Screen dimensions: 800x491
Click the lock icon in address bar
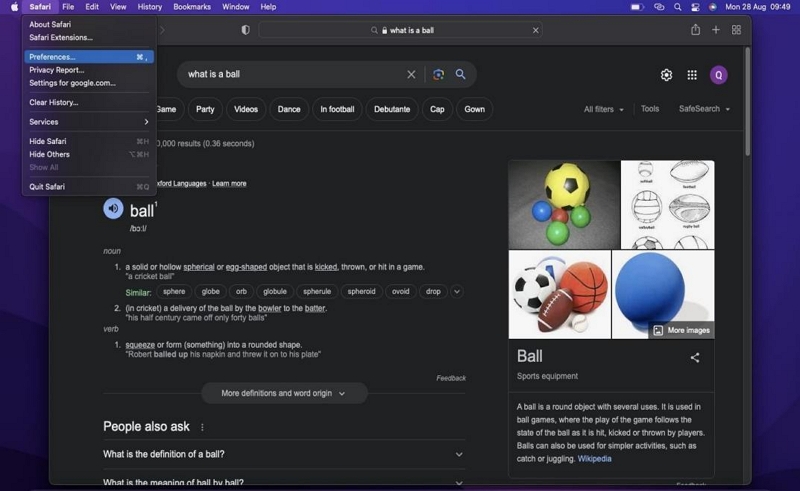pyautogui.click(x=384, y=30)
